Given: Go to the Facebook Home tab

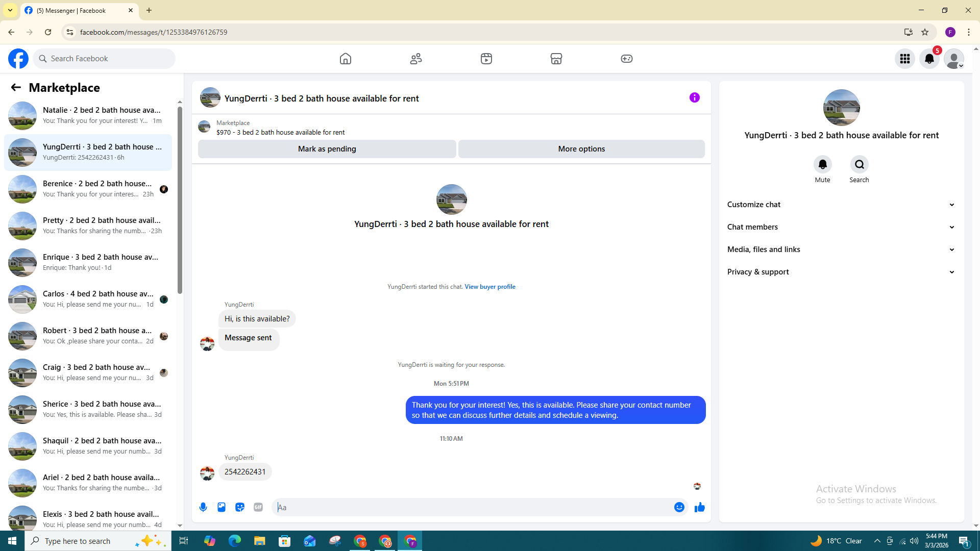Looking at the screenshot, I should [346, 59].
